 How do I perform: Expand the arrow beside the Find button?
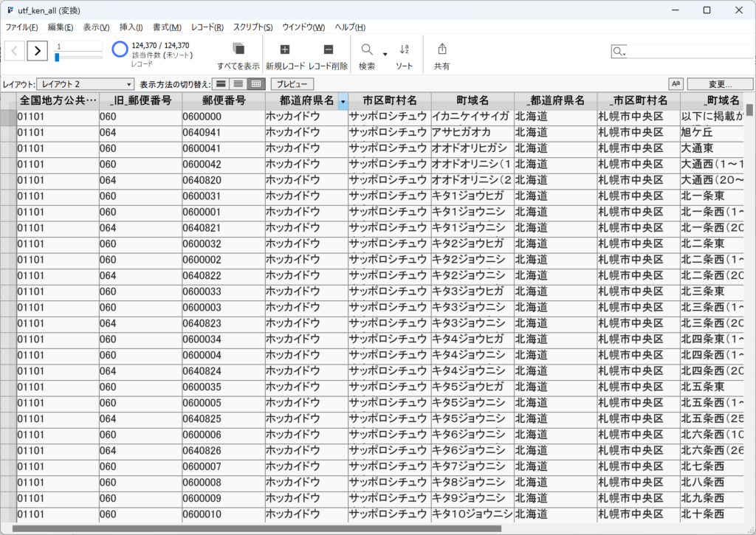pos(385,53)
